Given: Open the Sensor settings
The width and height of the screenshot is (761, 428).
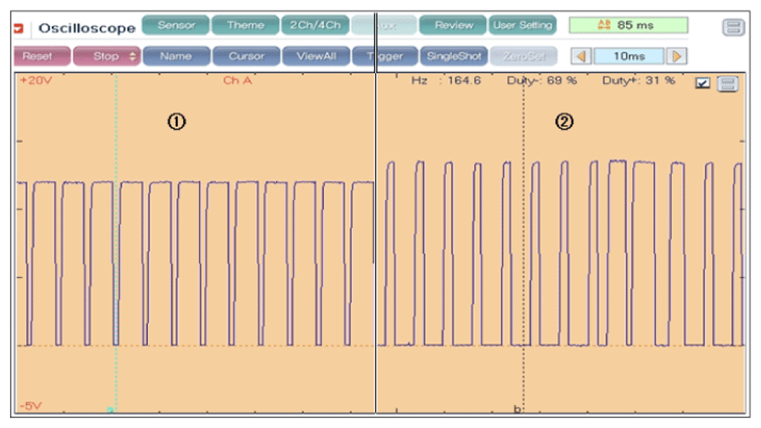Looking at the screenshot, I should 175,25.
